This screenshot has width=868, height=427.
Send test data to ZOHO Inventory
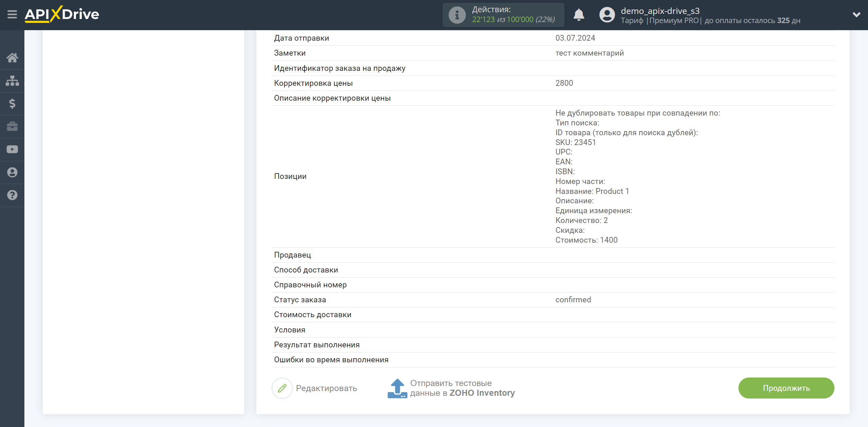point(462,388)
